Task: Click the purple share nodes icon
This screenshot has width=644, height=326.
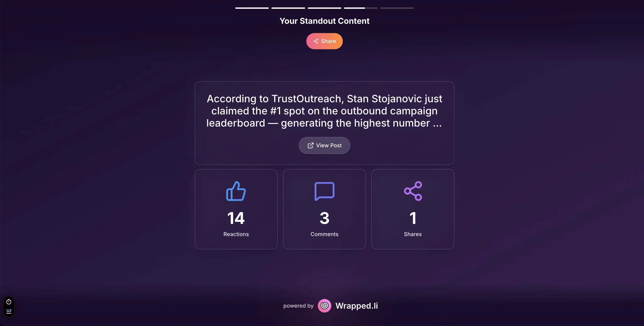Action: (413, 191)
